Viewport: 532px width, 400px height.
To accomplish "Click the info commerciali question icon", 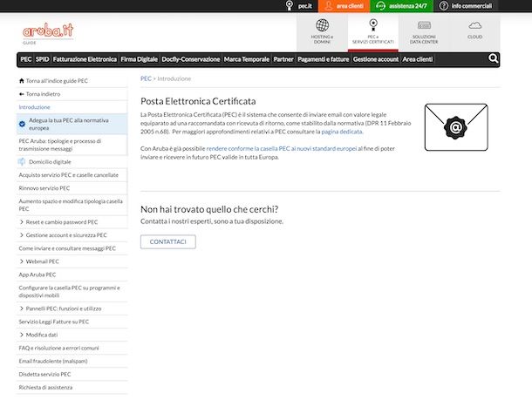I will pyautogui.click(x=443, y=6).
